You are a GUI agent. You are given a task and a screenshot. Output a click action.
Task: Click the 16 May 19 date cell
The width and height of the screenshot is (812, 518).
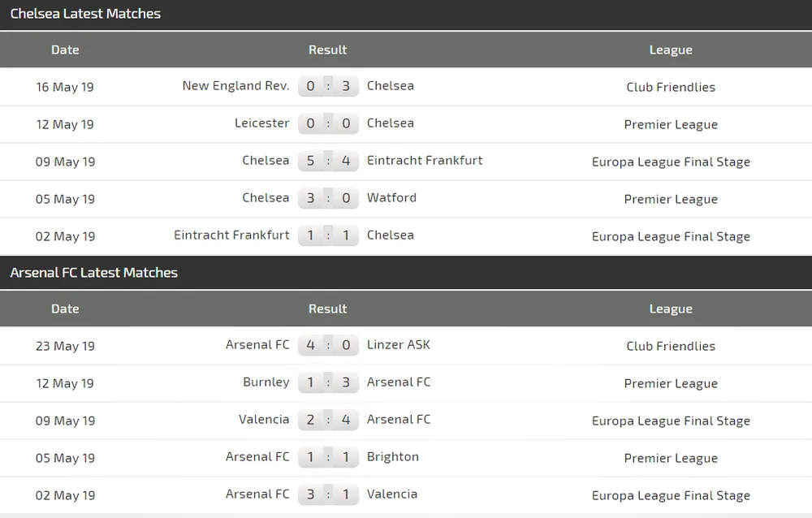pyautogui.click(x=65, y=87)
